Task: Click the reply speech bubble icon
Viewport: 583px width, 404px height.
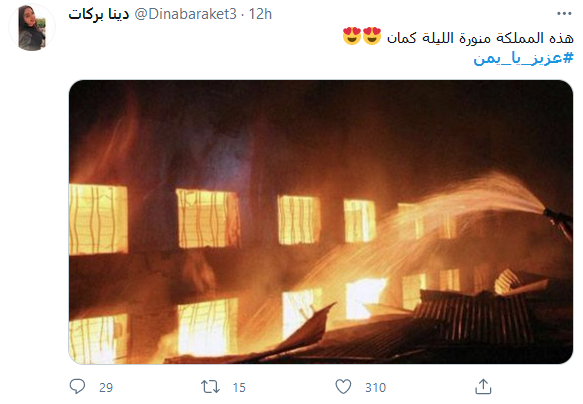Action: coord(77,387)
